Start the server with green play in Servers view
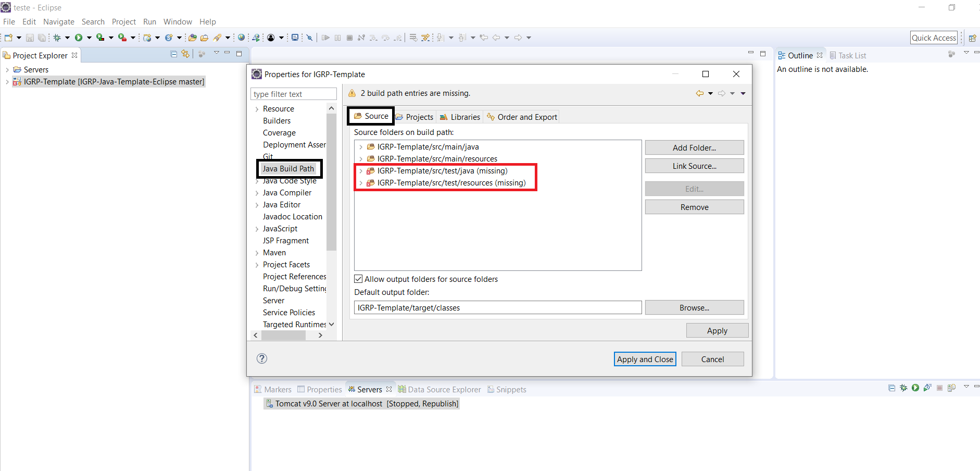This screenshot has height=471, width=980. click(915, 388)
